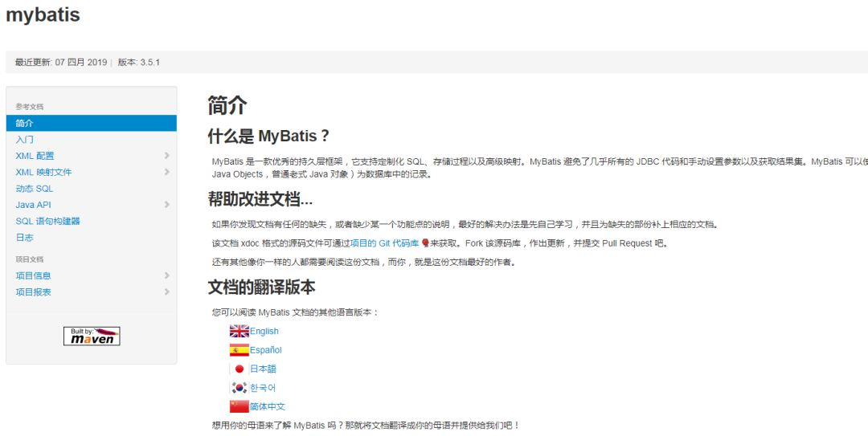This screenshot has height=436, width=868.
Task: Click the 版本: 3.5.1 text
Action: [139, 62]
